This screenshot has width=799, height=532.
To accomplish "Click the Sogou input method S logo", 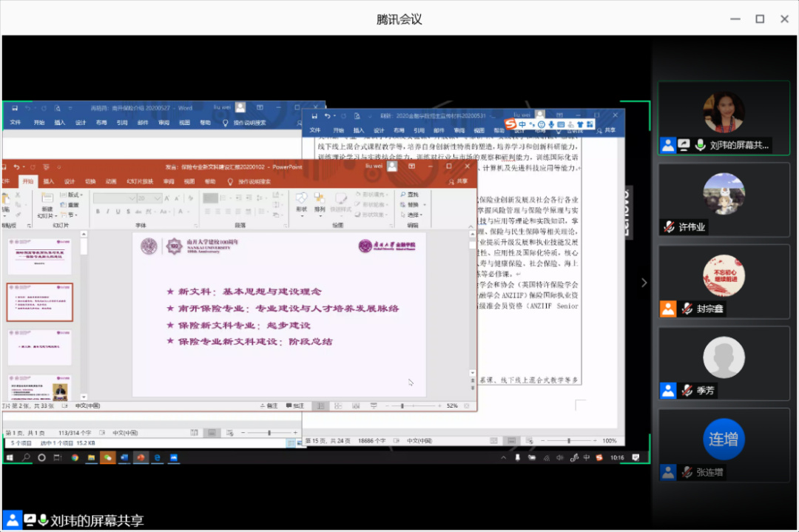I will [x=510, y=124].
